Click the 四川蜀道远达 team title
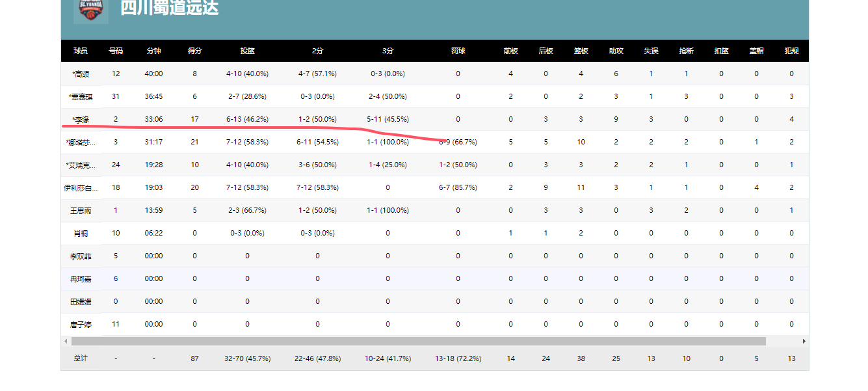The image size is (868, 391). point(170,8)
